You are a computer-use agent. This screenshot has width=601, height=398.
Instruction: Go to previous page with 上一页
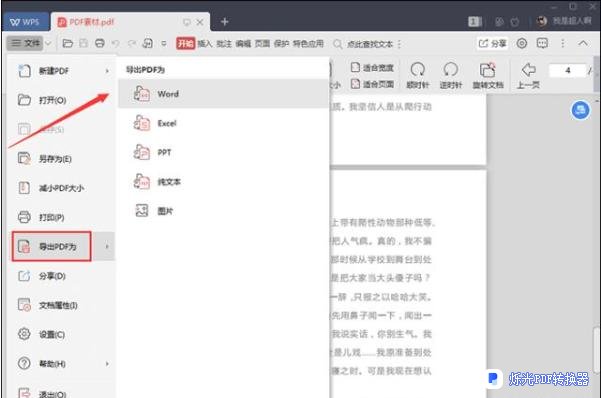tap(529, 75)
